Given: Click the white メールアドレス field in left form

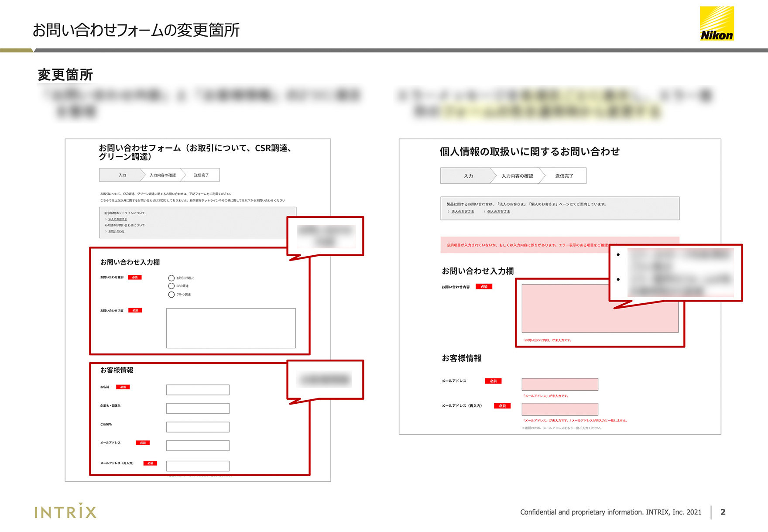Looking at the screenshot, I should (x=198, y=446).
